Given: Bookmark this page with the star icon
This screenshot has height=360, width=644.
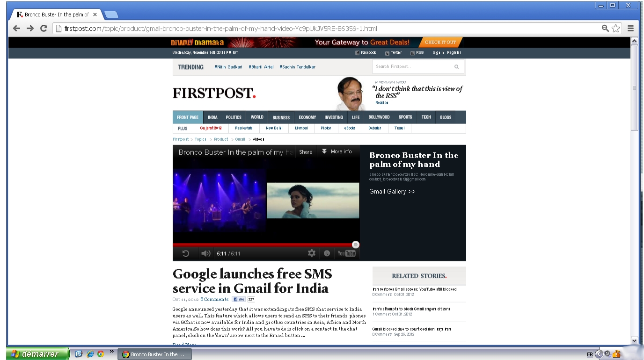Looking at the screenshot, I should tap(616, 29).
